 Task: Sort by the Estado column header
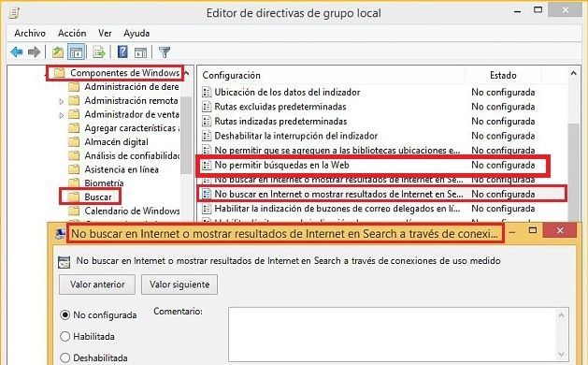(x=503, y=75)
